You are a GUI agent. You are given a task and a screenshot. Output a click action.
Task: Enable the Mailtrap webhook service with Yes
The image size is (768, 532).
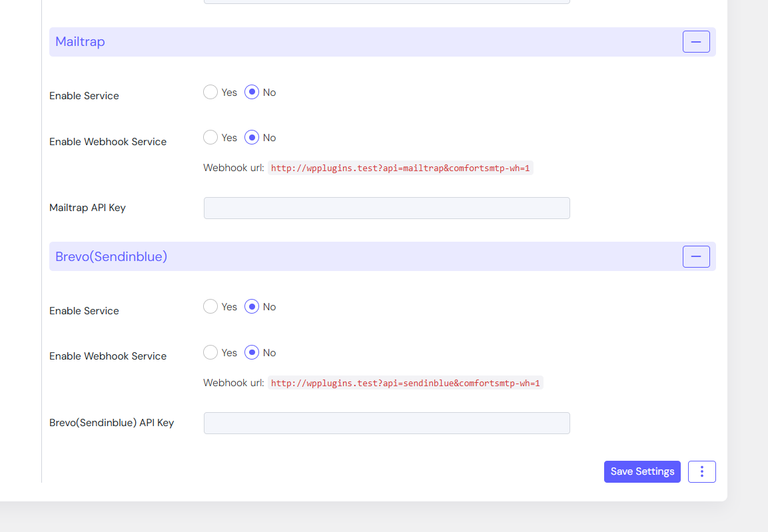pos(210,137)
